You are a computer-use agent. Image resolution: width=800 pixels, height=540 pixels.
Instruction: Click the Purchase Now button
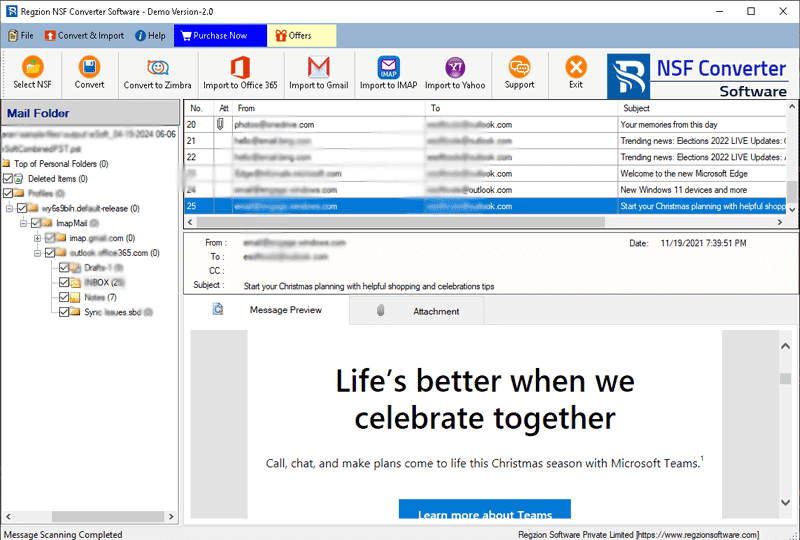click(x=219, y=36)
